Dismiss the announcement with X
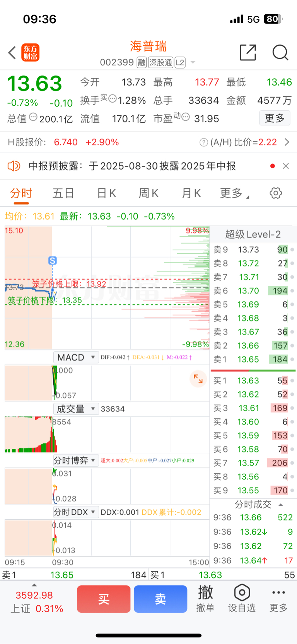This screenshot has height=644, width=297. 286,166
